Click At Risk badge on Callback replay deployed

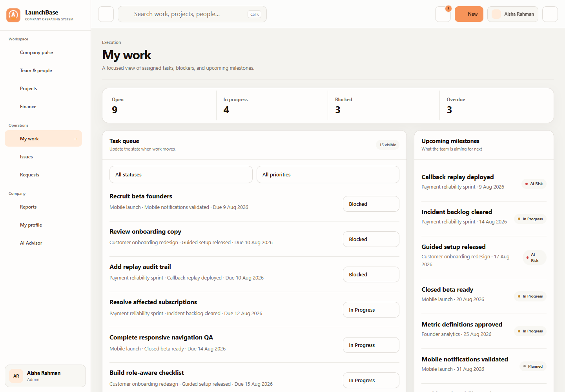click(x=534, y=184)
